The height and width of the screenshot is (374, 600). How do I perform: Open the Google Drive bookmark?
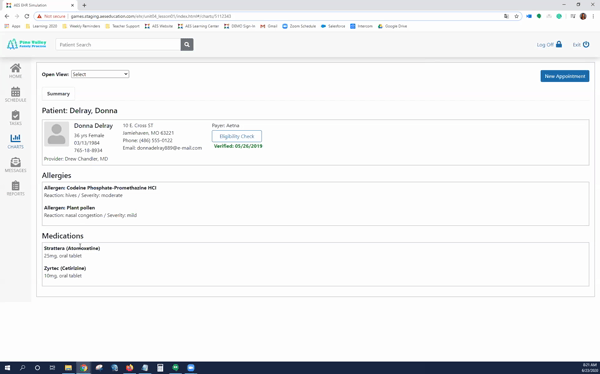(392, 26)
